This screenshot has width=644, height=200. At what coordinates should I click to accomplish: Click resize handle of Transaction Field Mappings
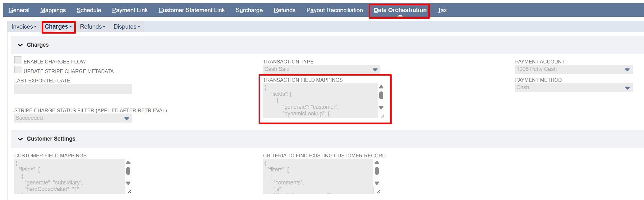pos(382,116)
